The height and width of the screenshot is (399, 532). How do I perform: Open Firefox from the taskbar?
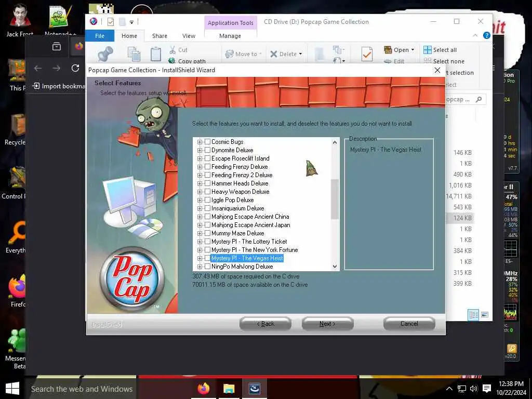click(204, 389)
